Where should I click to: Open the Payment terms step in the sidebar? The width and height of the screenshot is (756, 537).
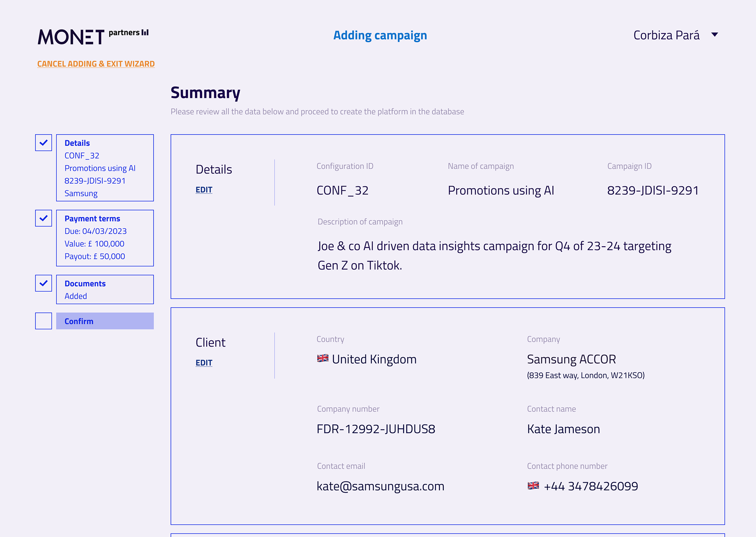(x=105, y=238)
